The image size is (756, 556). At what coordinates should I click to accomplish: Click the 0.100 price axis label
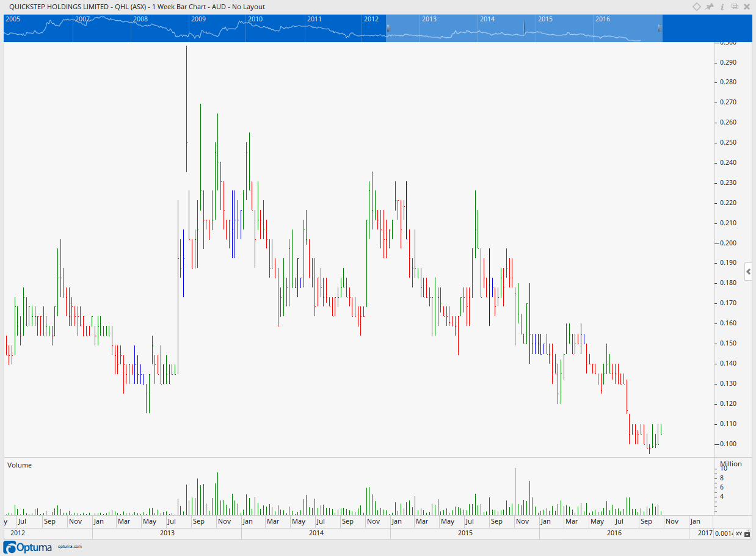point(727,444)
